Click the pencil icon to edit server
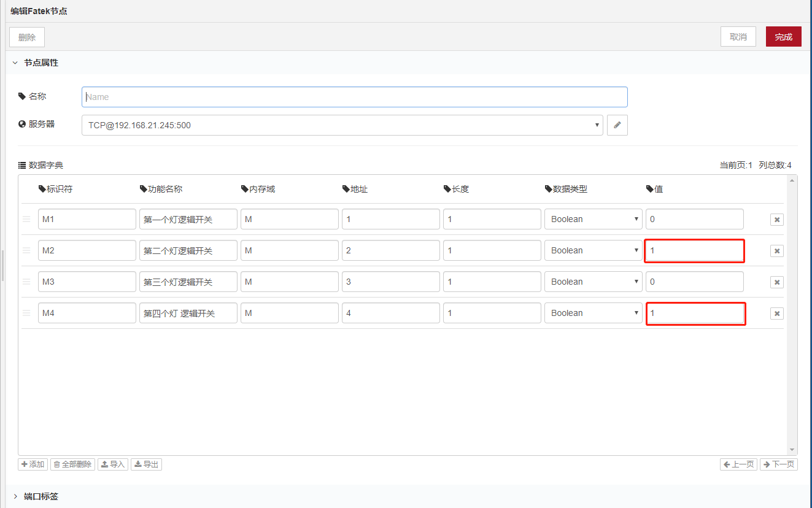The height and width of the screenshot is (508, 812). [617, 125]
